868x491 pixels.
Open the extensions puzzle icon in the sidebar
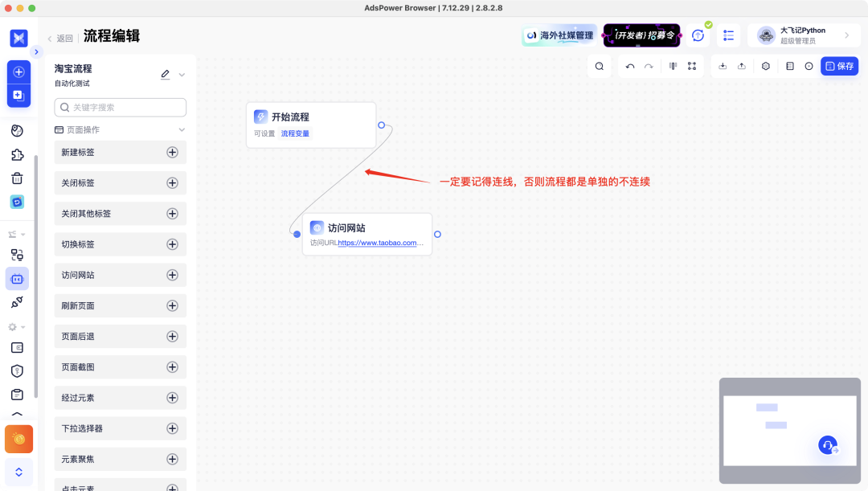[x=18, y=154]
